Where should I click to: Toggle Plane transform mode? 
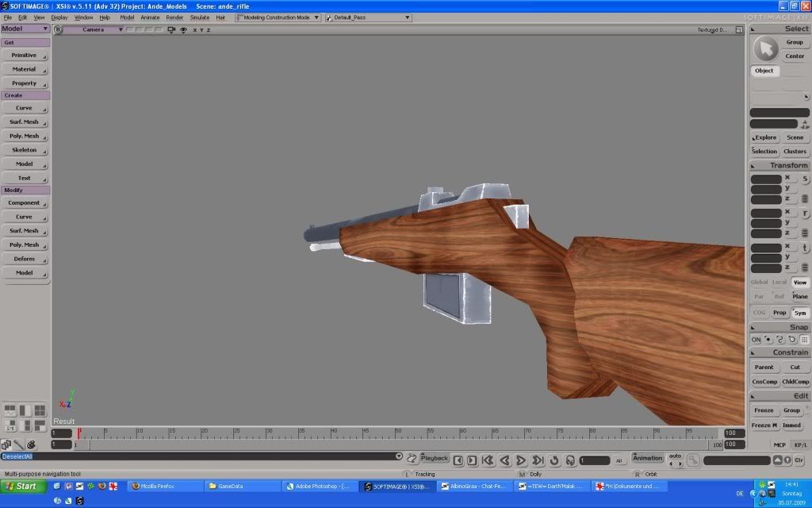click(x=800, y=297)
